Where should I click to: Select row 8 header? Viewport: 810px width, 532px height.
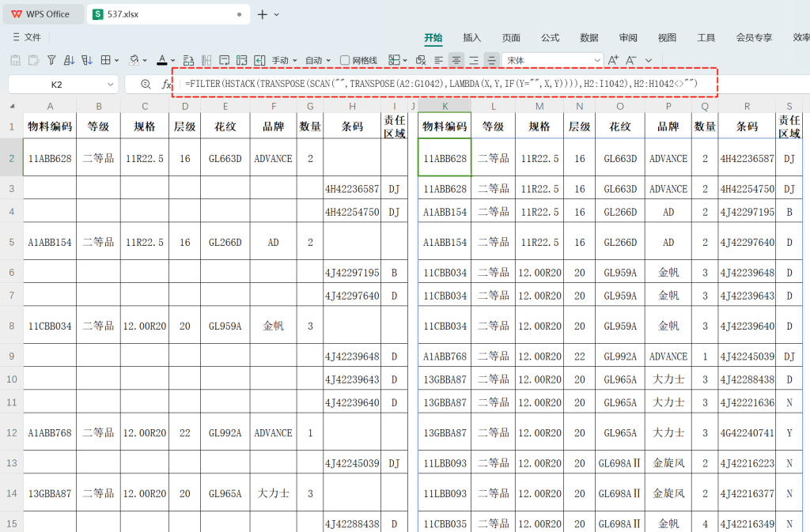[11, 326]
